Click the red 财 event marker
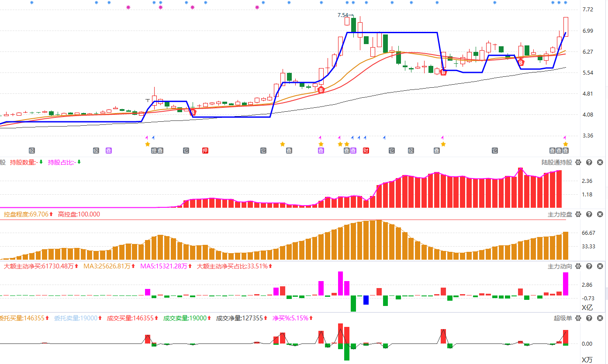This screenshot has width=608, height=364. coord(366,151)
